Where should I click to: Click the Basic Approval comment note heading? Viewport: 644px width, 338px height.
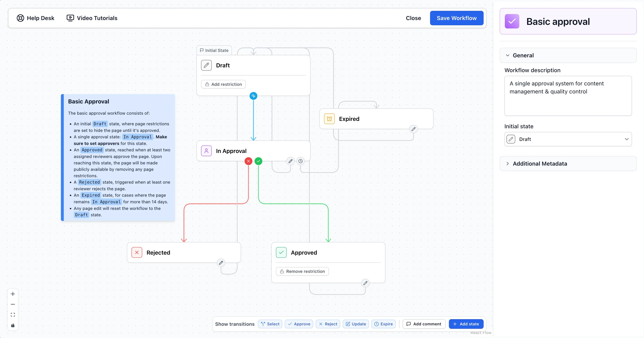pyautogui.click(x=88, y=101)
